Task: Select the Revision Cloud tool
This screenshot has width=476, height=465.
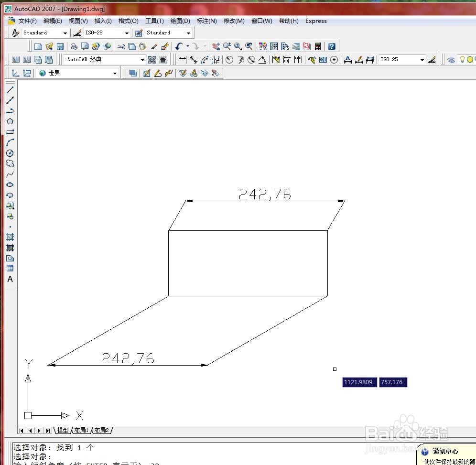Action: coord(10,163)
